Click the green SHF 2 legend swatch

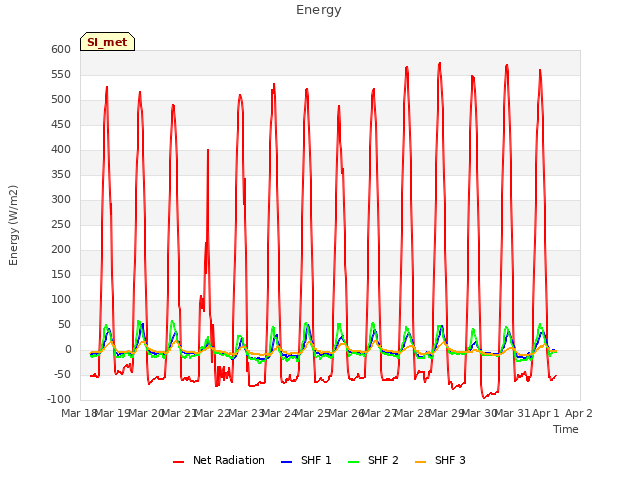coord(353,462)
